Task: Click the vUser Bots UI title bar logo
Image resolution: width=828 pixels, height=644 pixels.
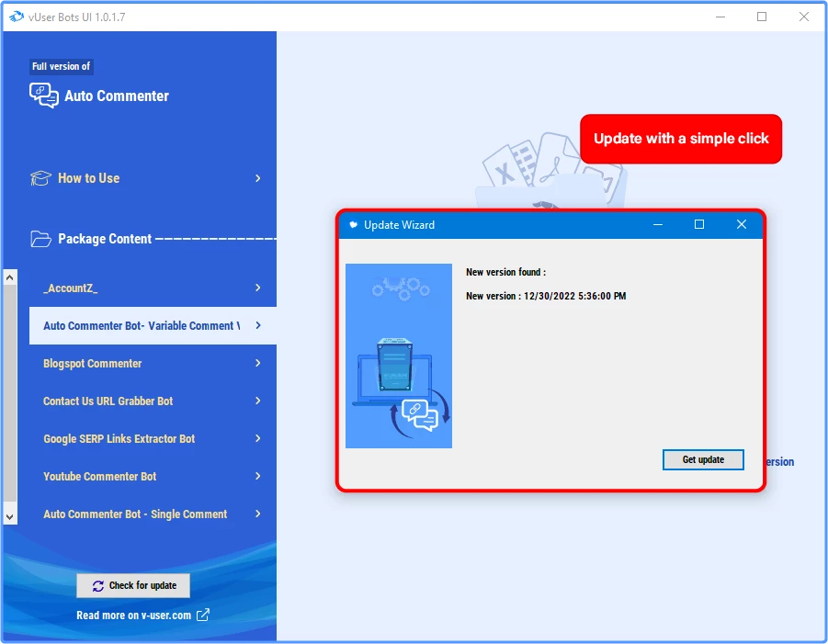Action: (x=17, y=17)
